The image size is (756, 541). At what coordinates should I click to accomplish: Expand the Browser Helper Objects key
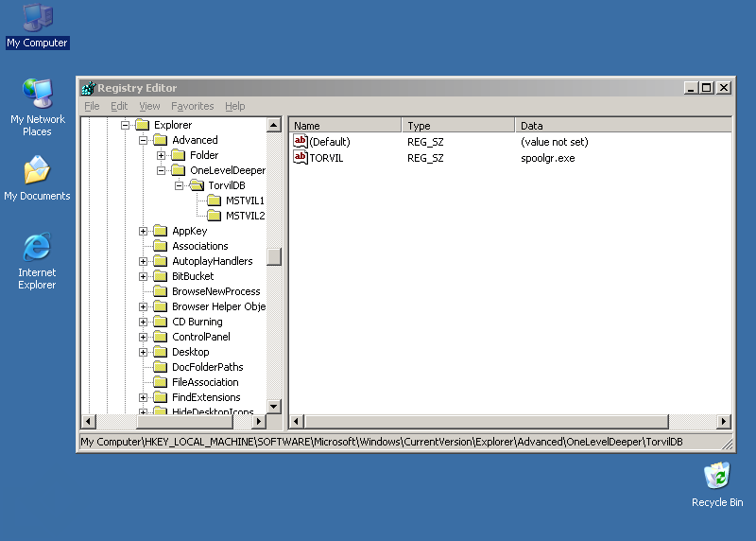click(x=144, y=307)
